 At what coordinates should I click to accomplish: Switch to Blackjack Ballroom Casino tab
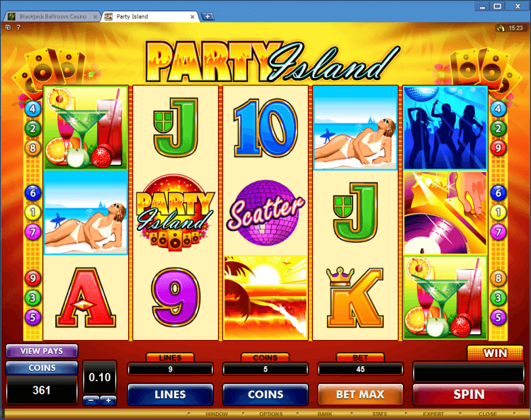(52, 16)
